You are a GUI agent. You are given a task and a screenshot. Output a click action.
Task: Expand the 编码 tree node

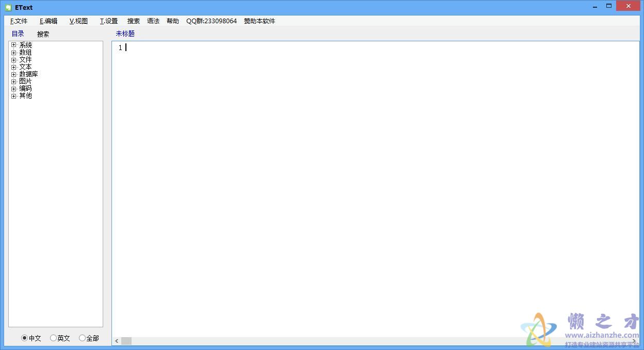click(14, 89)
